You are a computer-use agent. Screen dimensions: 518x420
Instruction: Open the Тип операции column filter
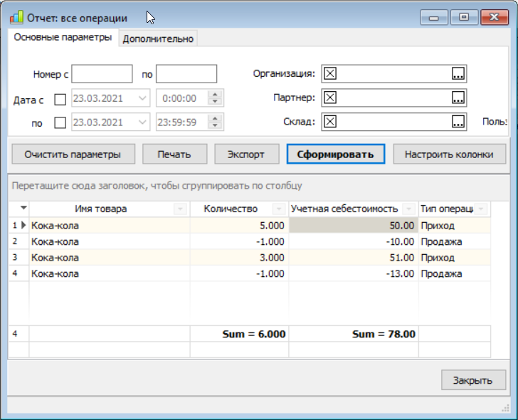(x=481, y=209)
